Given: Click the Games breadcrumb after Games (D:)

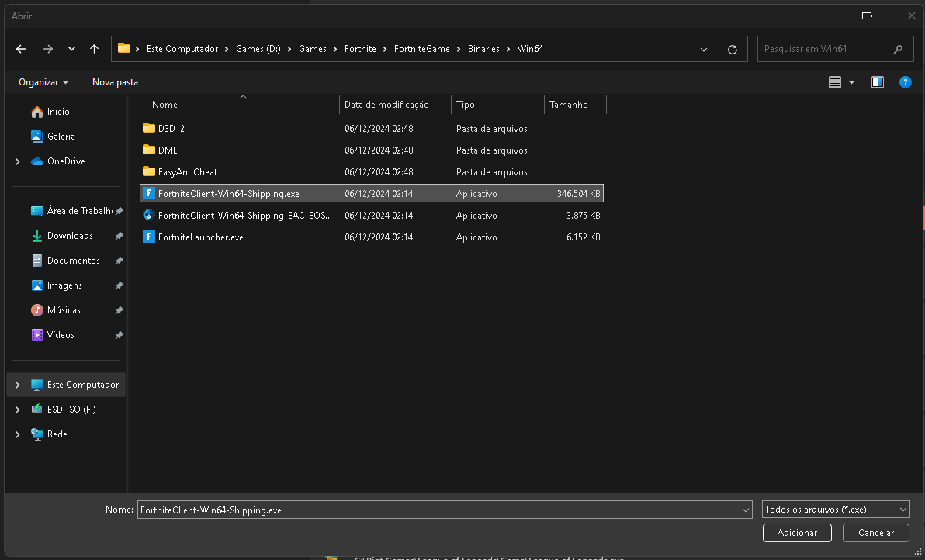Looking at the screenshot, I should pos(313,49).
